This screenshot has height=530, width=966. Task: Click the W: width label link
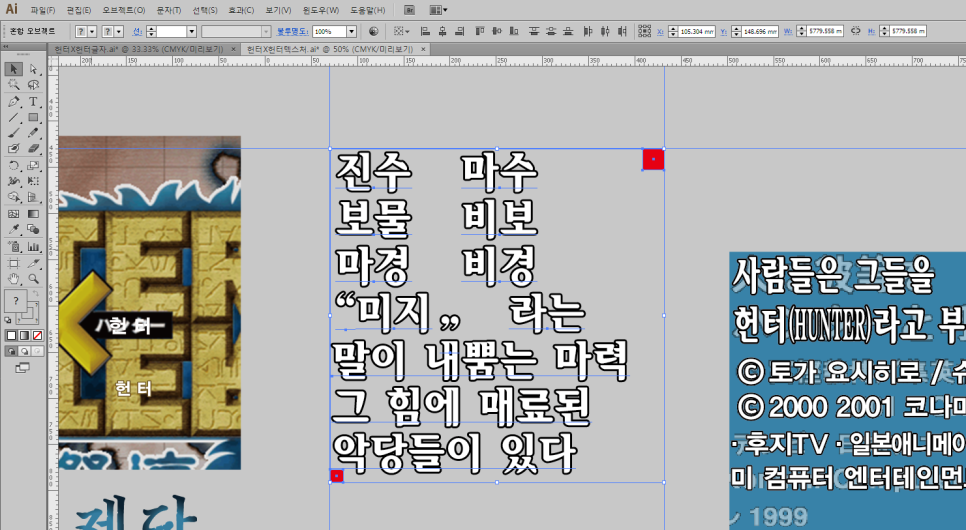pos(788,31)
